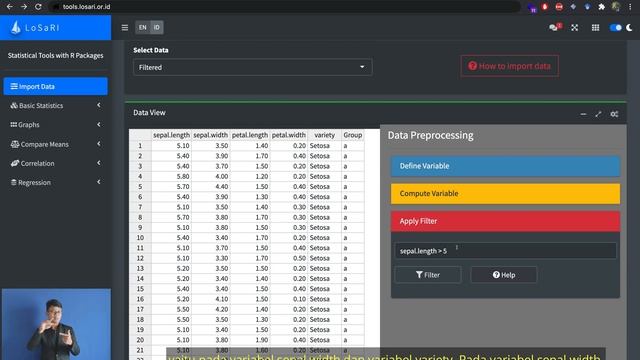Click the petal.width column header
The width and height of the screenshot is (640, 360).
289,135
